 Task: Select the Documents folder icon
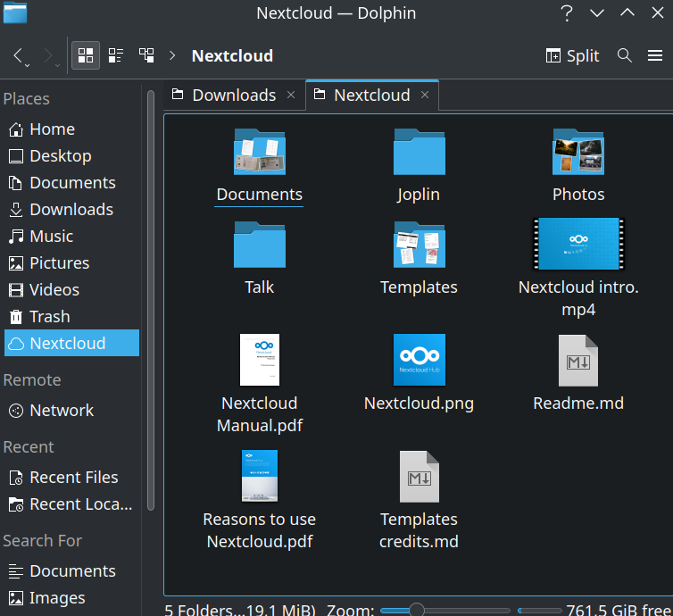click(260, 152)
